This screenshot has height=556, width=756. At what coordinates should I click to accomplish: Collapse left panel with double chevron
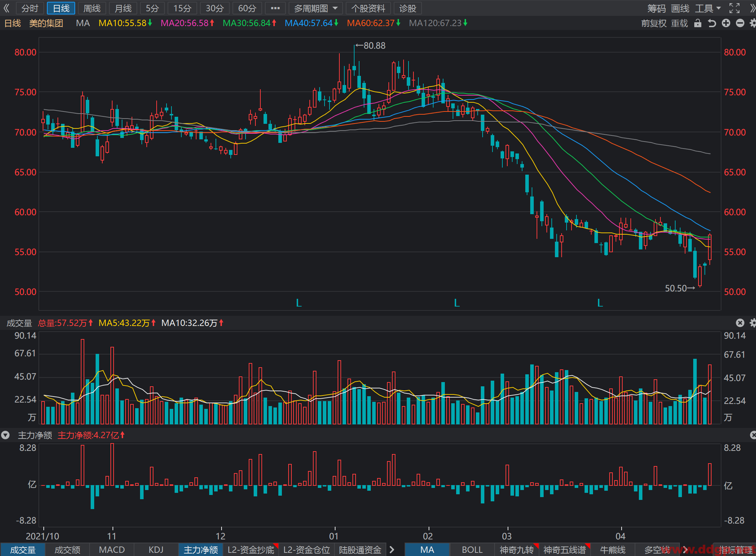(x=6, y=8)
